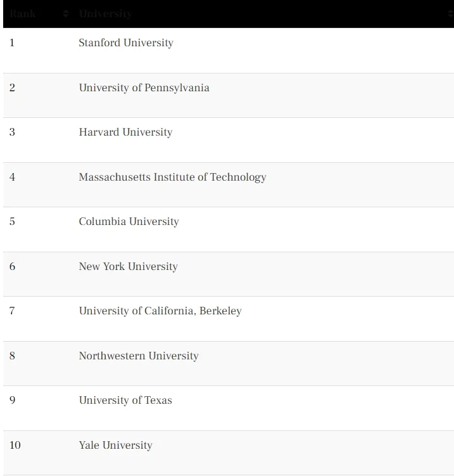
Task: Click rank number 5 cell
Action: (x=12, y=222)
